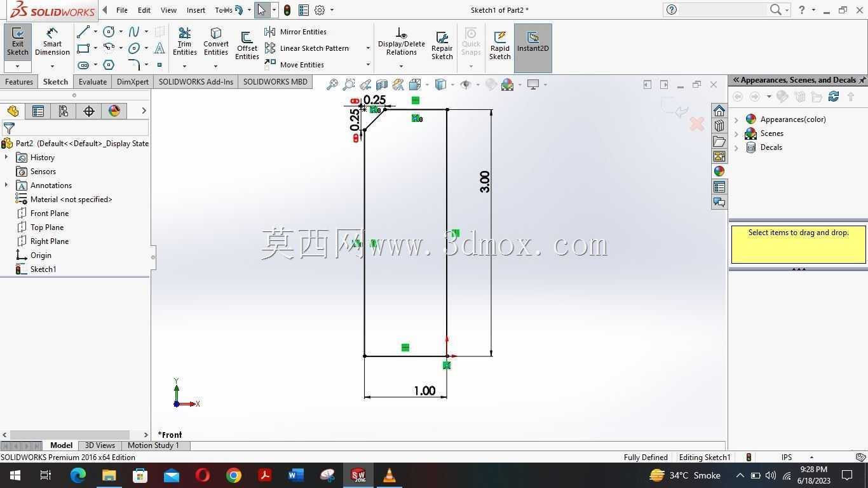Select the Polygon sketch tool
This screenshot has height=488, width=868.
coord(109,65)
